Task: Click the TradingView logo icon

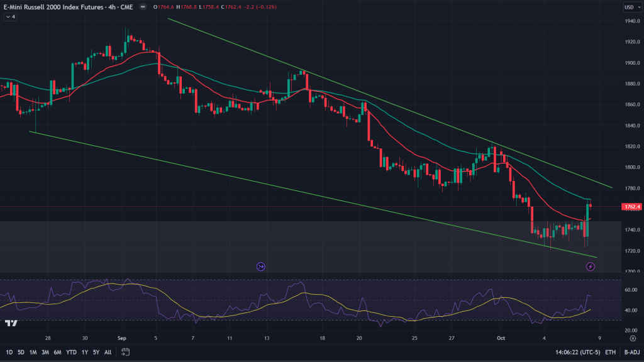Action: pos(11,323)
